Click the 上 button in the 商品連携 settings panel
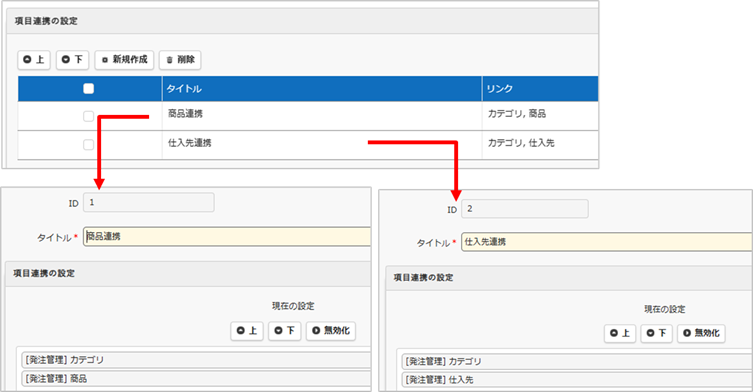 (x=247, y=331)
